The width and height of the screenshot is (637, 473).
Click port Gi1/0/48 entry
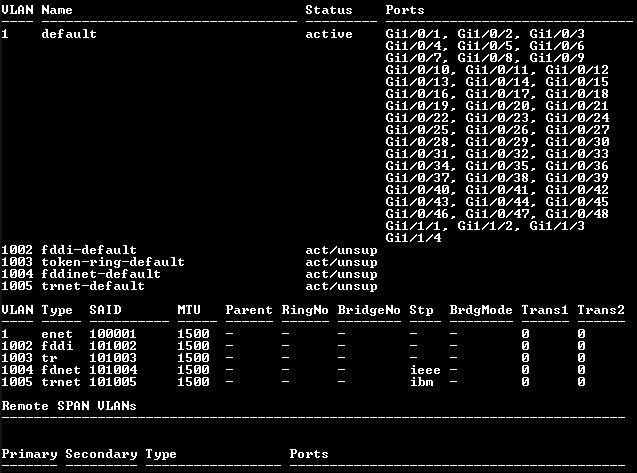coord(577,214)
